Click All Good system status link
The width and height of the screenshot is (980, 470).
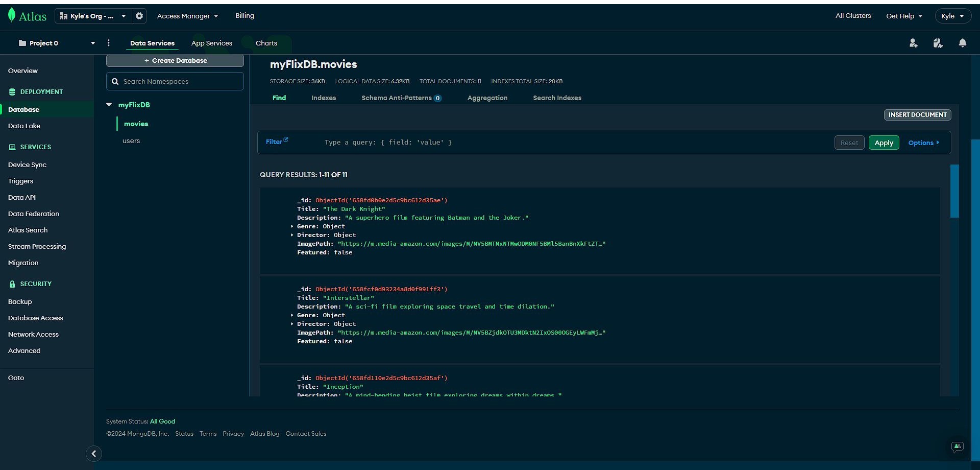click(x=162, y=421)
